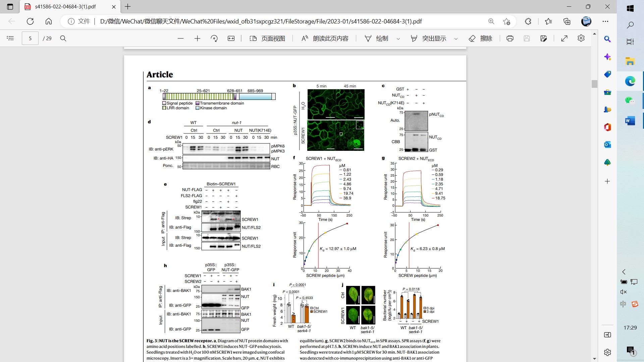Click the browser refresh button

[30, 21]
